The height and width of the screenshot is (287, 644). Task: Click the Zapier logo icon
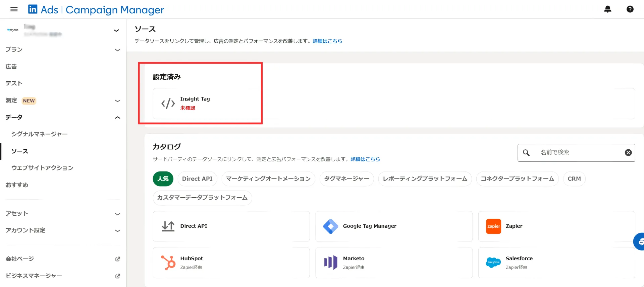(493, 226)
